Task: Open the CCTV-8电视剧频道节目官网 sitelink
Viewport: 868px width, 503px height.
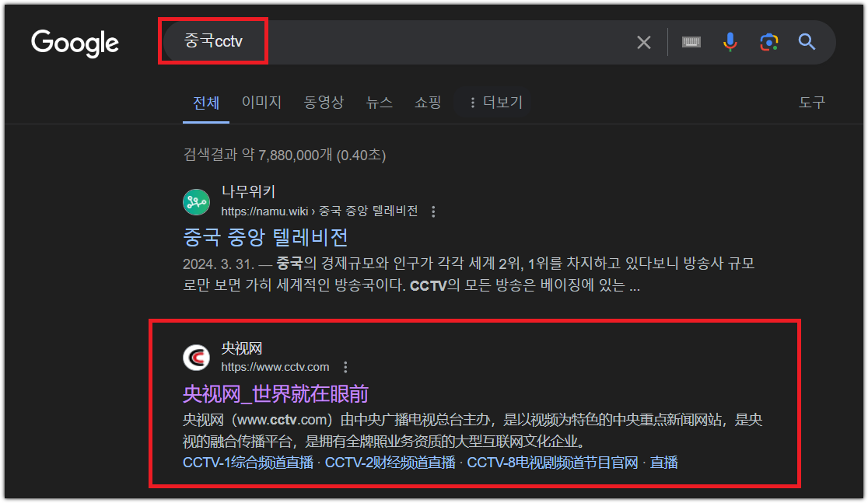Action: coord(552,463)
